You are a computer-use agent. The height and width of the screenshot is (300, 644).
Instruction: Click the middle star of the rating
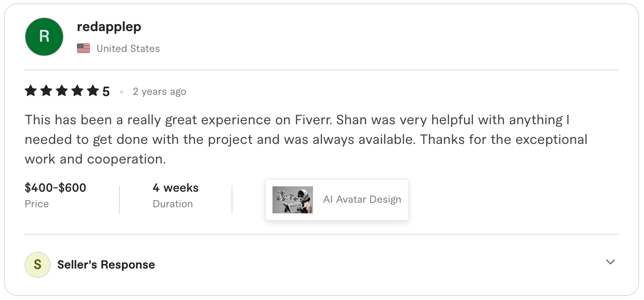pos(61,91)
